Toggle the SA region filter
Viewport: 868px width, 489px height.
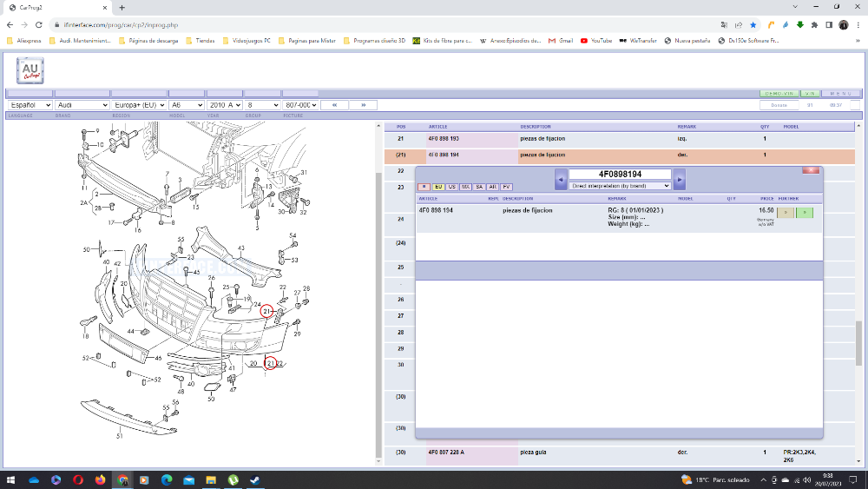[x=479, y=187]
